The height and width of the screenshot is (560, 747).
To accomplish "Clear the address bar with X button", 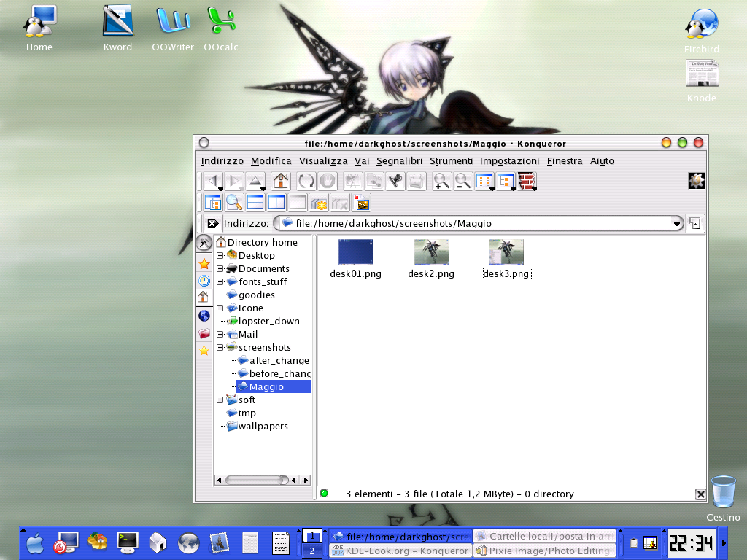I will click(x=212, y=223).
